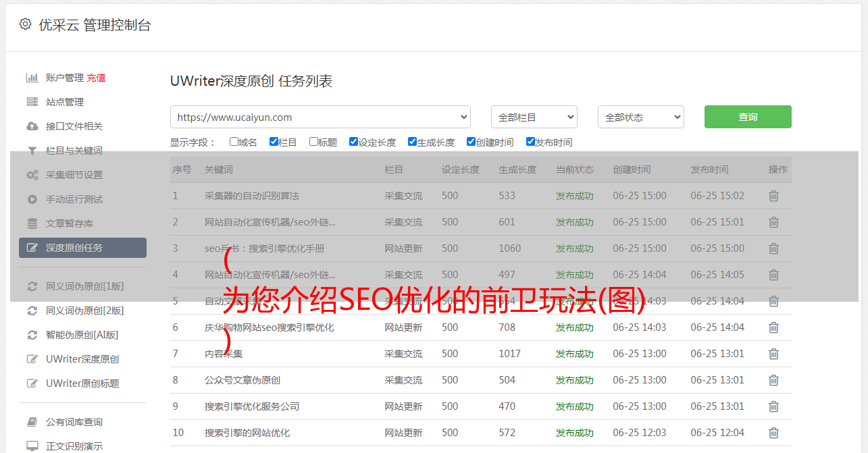Click the 智能伪原创[AI版] refresh icon
The width and height of the screenshot is (868, 453).
click(32, 335)
